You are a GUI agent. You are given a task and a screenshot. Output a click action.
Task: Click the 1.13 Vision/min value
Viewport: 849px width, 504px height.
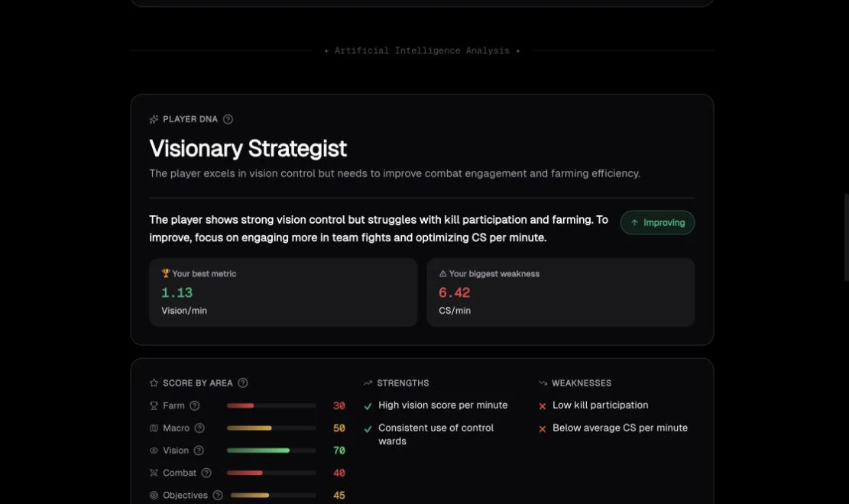click(x=177, y=293)
